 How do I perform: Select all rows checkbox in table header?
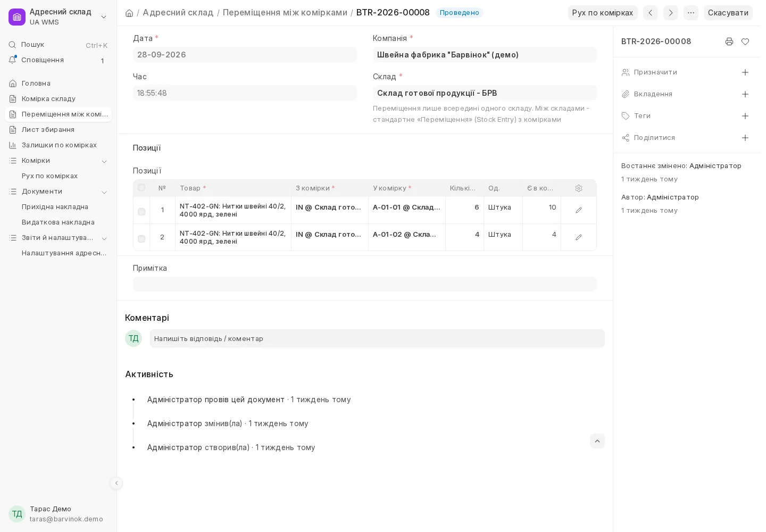pos(141,188)
